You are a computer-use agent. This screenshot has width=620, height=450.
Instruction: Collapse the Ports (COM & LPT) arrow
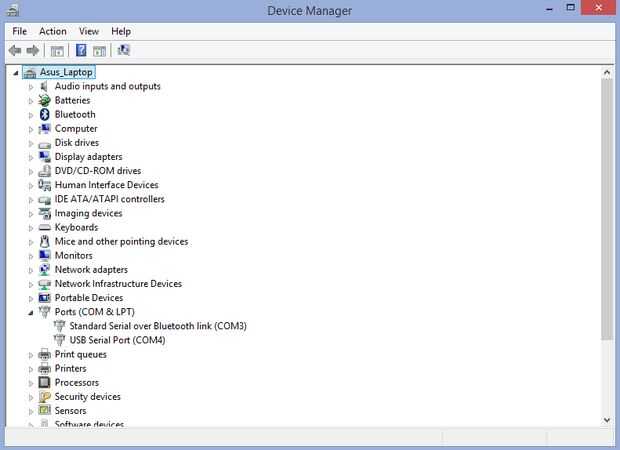[31, 313]
